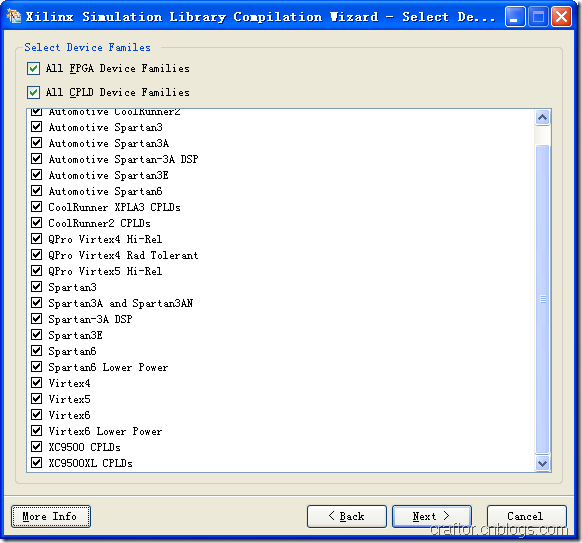Uncheck Spartan-3A DSP checkbox

pos(36,318)
